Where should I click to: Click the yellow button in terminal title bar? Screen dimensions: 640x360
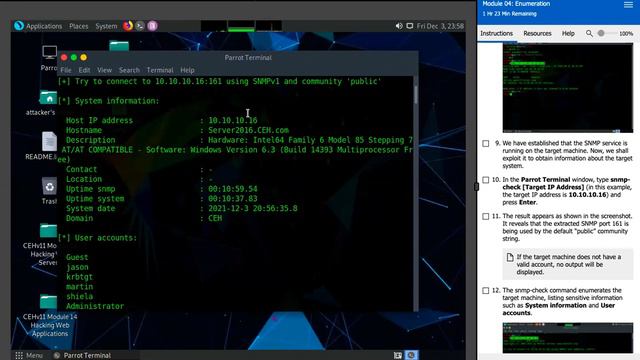(84, 58)
